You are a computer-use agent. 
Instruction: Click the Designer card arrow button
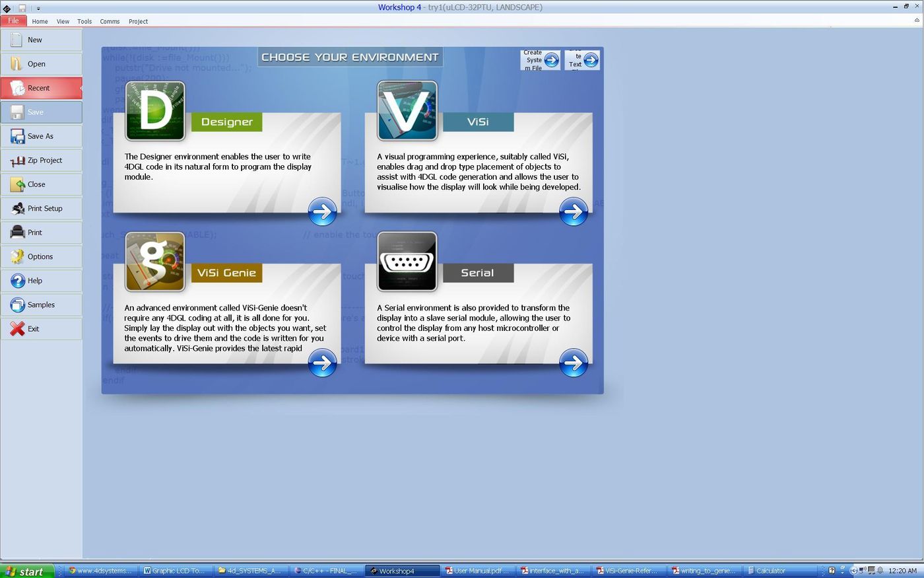pyautogui.click(x=322, y=211)
